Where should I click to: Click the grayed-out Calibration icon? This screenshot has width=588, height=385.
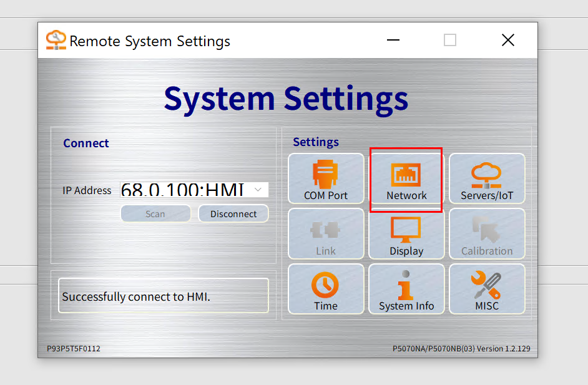[487, 234]
